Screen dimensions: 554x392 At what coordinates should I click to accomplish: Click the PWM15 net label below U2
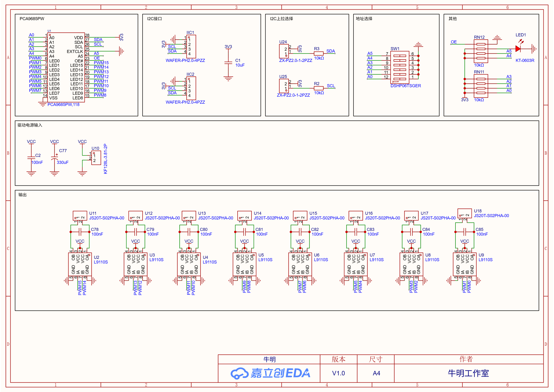click(80, 288)
